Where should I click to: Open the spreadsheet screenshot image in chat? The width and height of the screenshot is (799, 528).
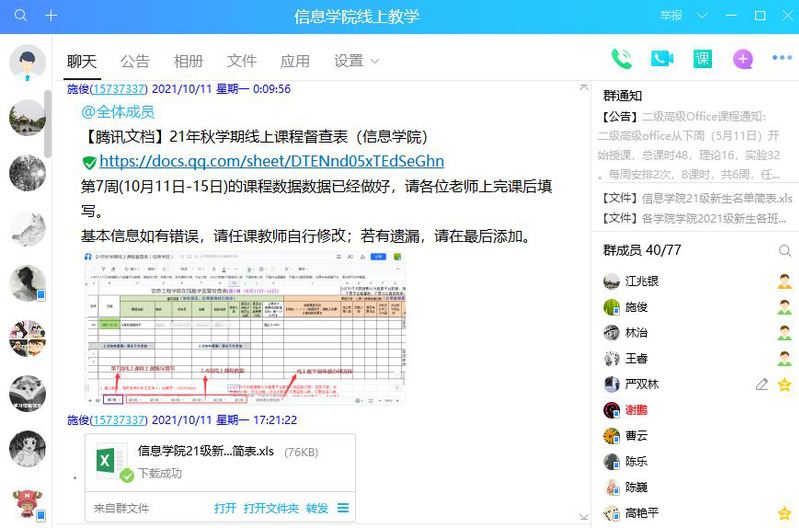tap(245, 328)
